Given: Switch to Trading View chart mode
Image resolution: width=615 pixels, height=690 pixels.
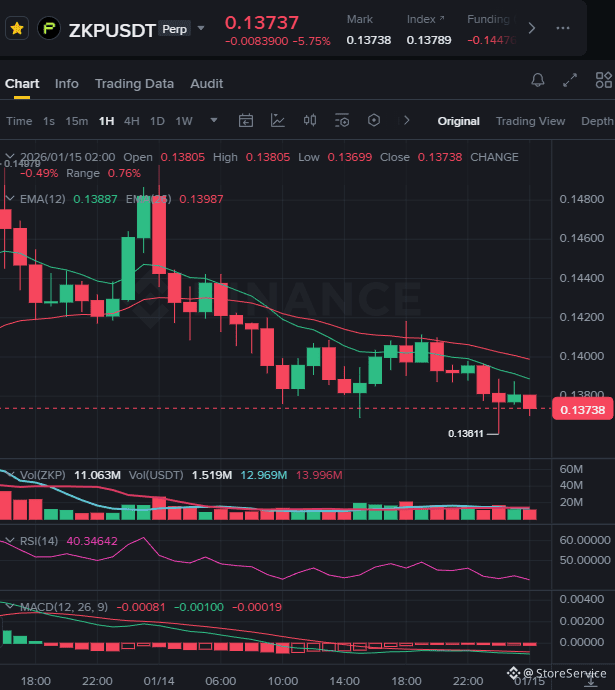Looking at the screenshot, I should [x=531, y=121].
